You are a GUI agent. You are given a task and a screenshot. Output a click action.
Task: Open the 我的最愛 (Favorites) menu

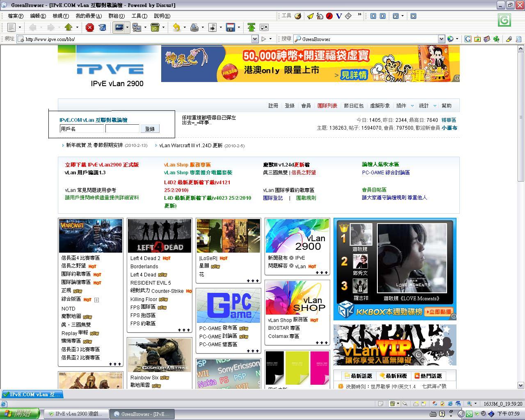[88, 16]
